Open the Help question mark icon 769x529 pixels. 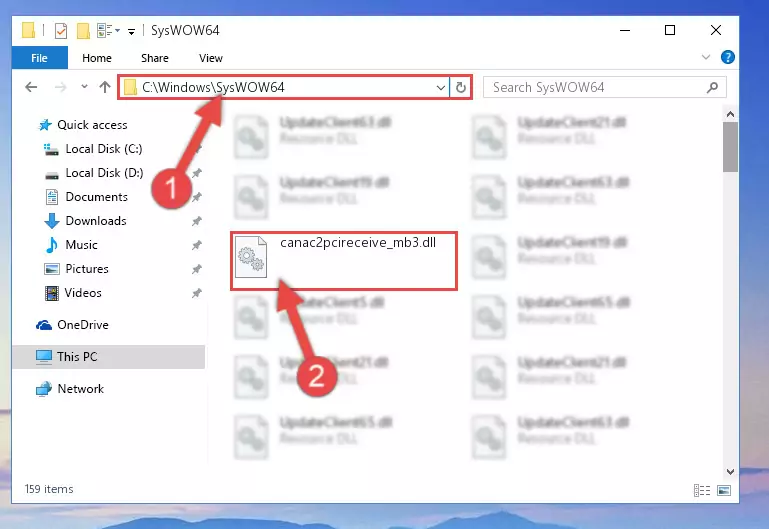tap(727, 57)
